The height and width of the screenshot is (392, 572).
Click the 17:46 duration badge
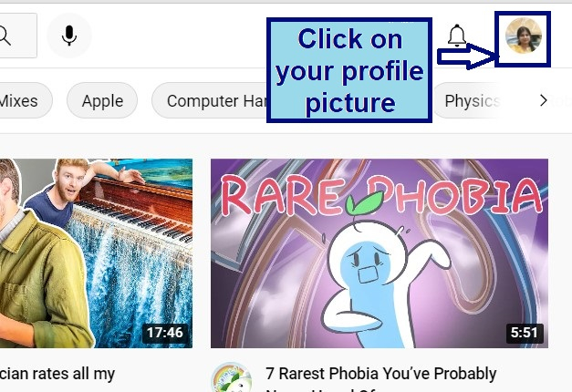pos(165,333)
